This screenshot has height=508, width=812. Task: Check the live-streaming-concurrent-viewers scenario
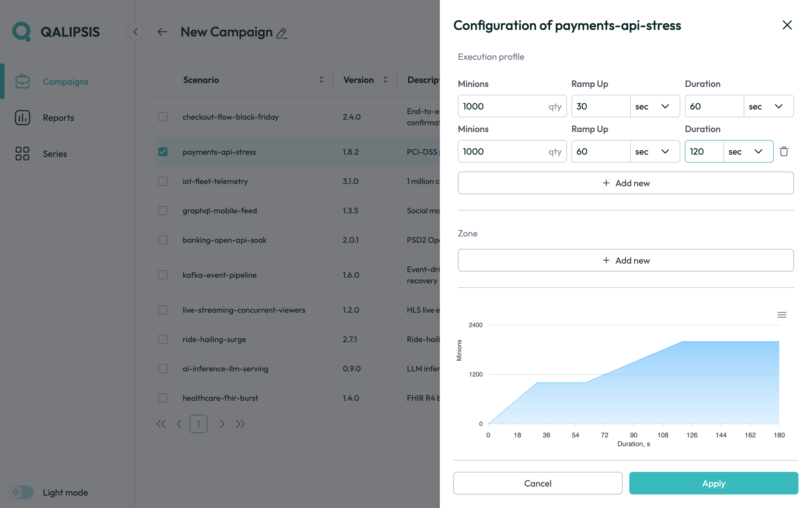[163, 310]
